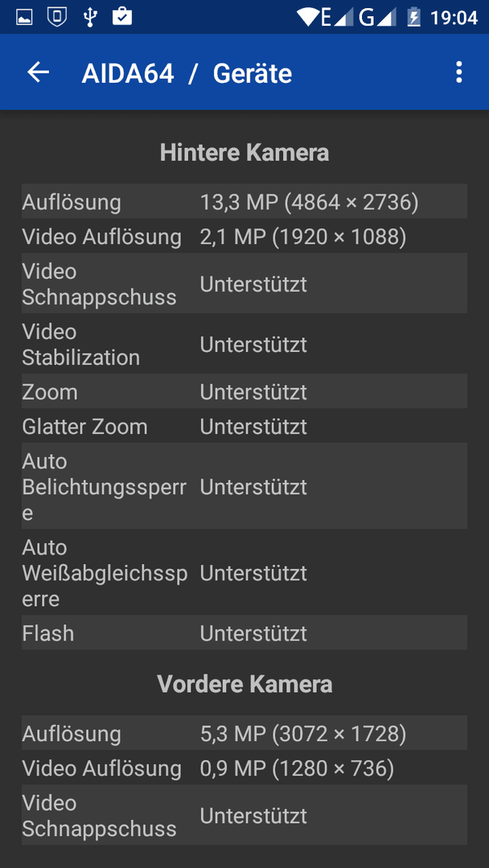Tap the 19:04 clock in the status bar

pyautogui.click(x=454, y=18)
